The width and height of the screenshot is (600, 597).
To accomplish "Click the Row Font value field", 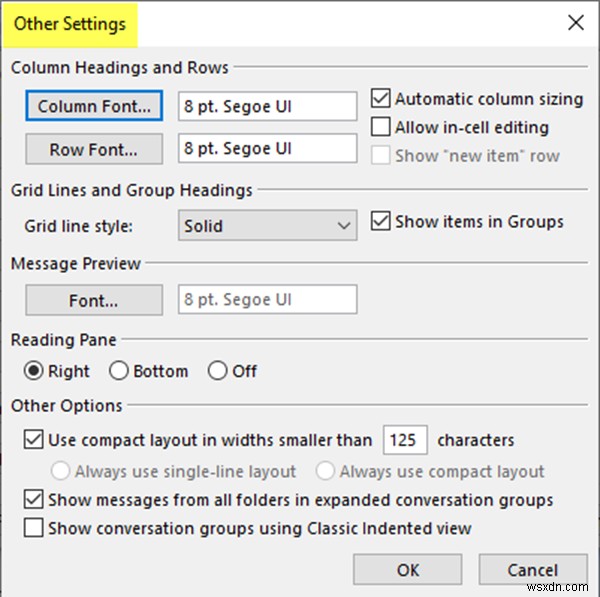I will pyautogui.click(x=267, y=148).
